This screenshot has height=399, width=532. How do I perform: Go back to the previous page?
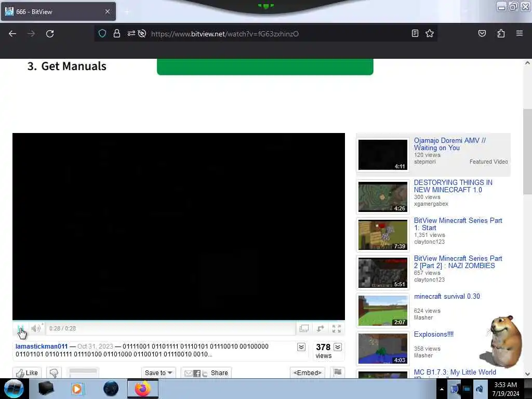(12, 34)
